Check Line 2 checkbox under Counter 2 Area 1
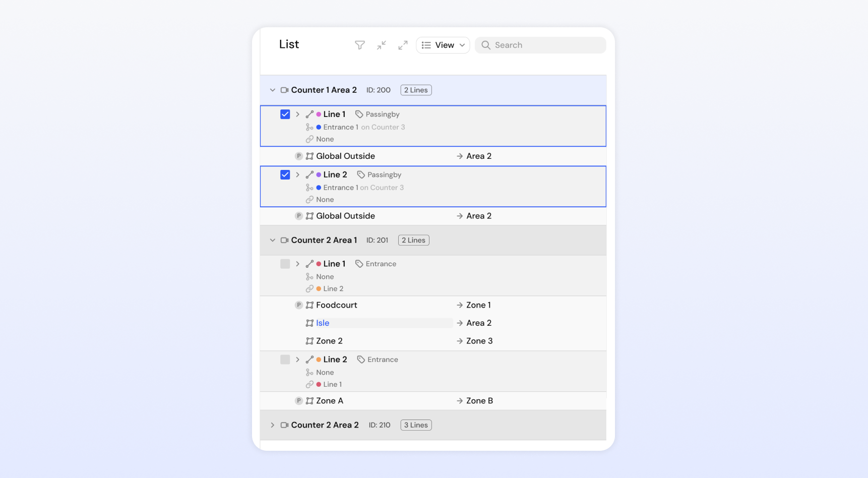Image resolution: width=868 pixels, height=478 pixels. (285, 360)
